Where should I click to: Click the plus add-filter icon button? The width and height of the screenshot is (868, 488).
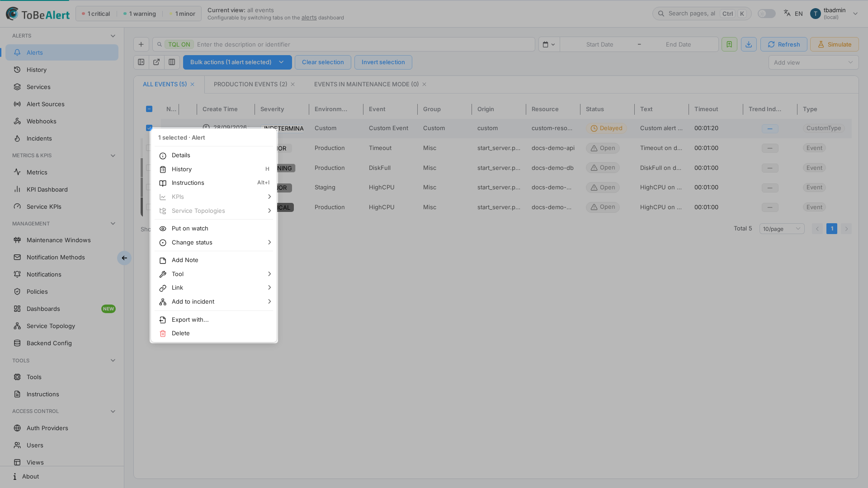(x=141, y=44)
